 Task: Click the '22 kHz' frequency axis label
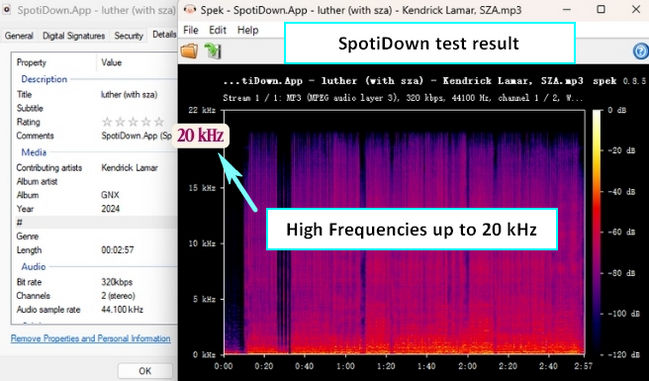(202, 110)
